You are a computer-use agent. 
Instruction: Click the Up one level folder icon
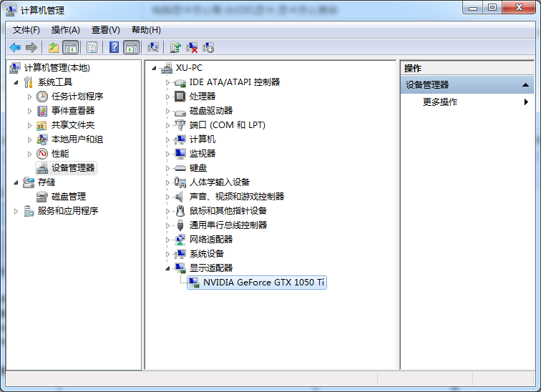tap(53, 47)
